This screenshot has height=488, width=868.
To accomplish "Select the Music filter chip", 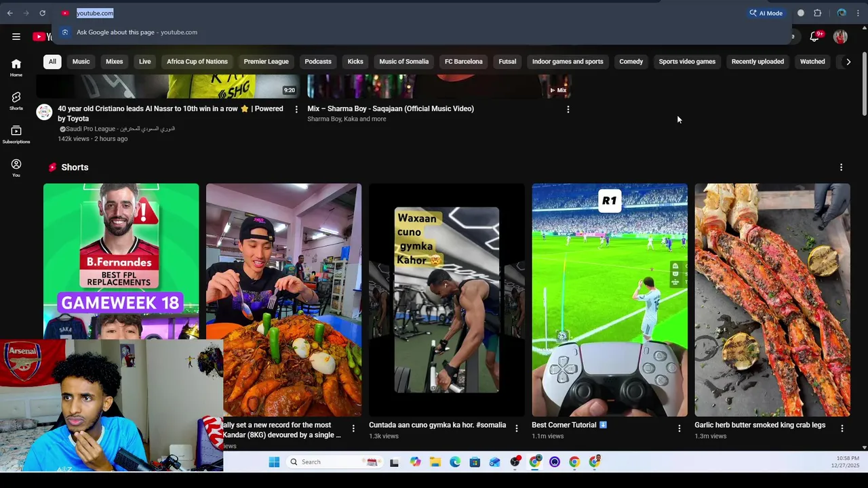I will pos(81,62).
